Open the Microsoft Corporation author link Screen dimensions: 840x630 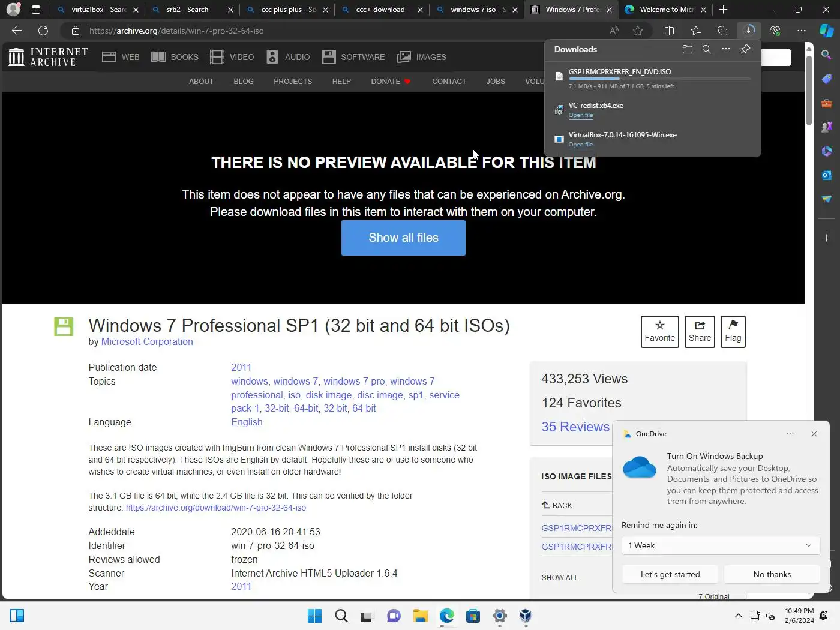coord(147,341)
